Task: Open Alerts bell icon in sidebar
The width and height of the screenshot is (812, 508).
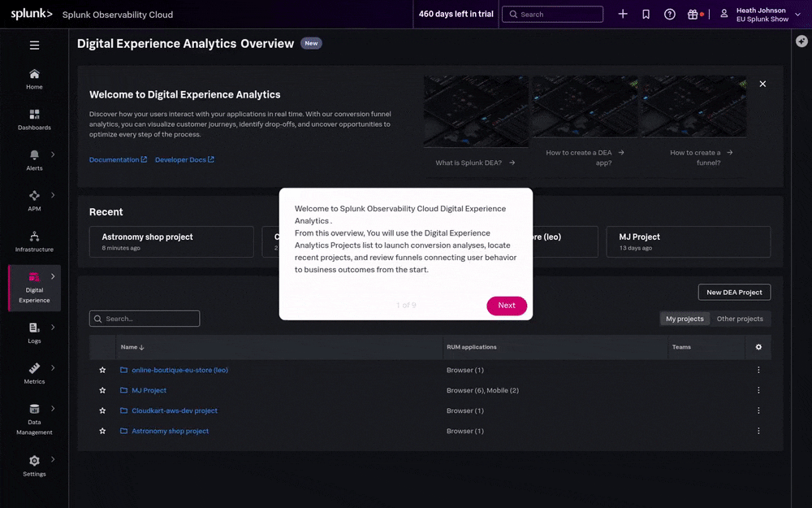Action: [x=34, y=154]
